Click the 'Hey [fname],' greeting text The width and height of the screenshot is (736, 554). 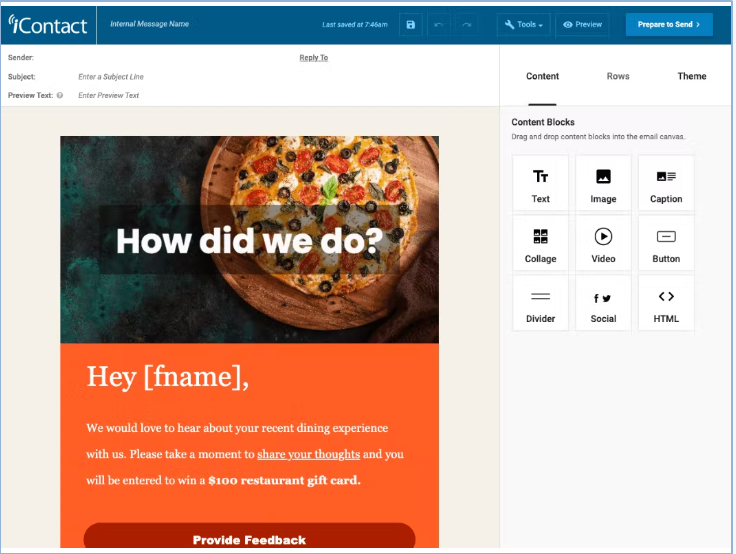pos(168,377)
